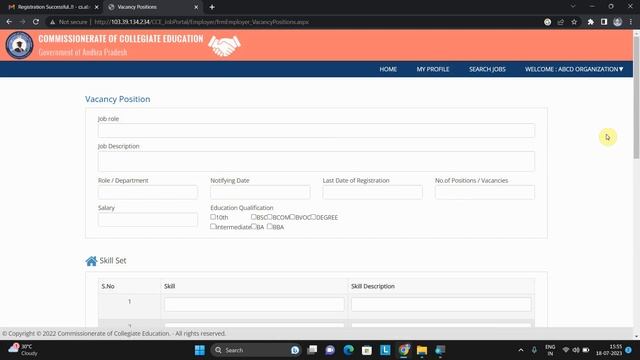640x360 pixels.
Task: Click the Commissionerate emblem logo
Action: (19, 45)
